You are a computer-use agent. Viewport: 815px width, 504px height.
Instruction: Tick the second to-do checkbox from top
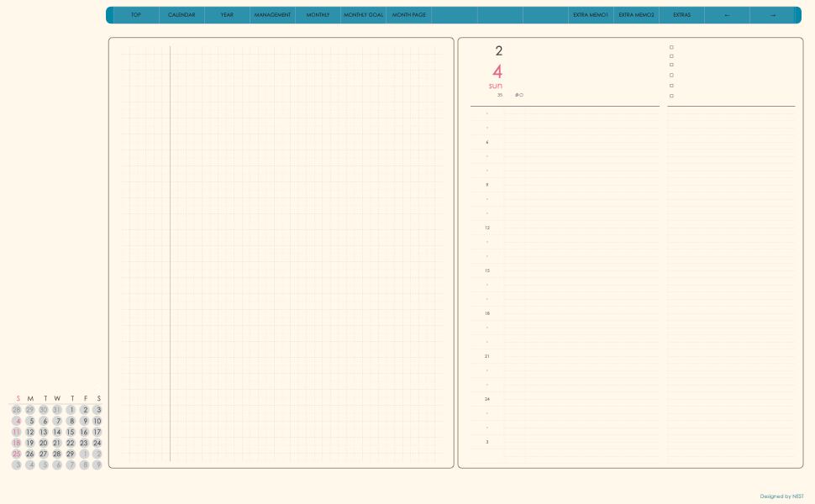(x=671, y=56)
